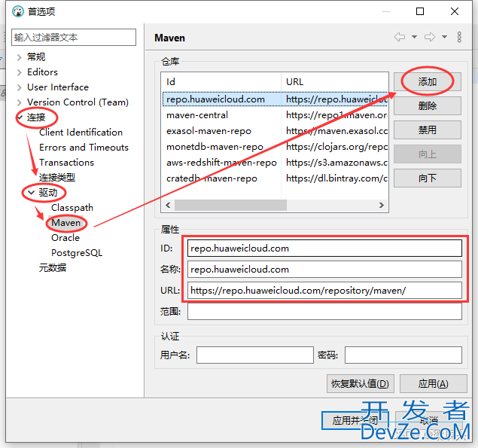Click the URL input field in 属性
The image size is (478, 448).
click(x=324, y=291)
